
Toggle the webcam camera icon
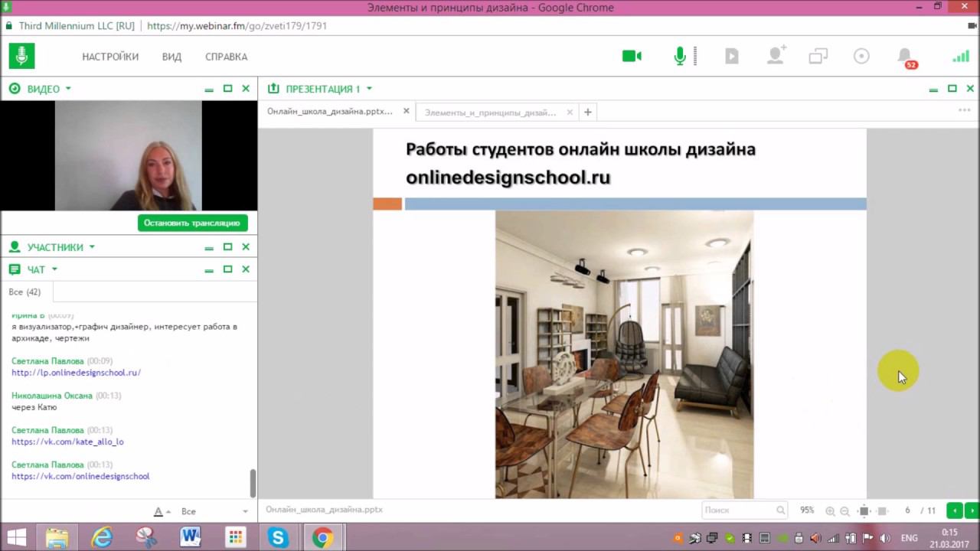coord(632,57)
